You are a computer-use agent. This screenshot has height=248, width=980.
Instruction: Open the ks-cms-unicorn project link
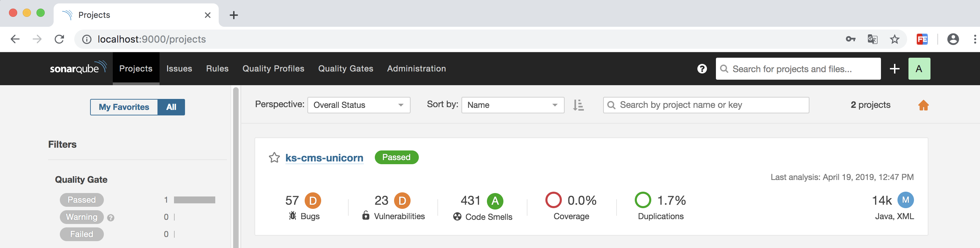[324, 158]
